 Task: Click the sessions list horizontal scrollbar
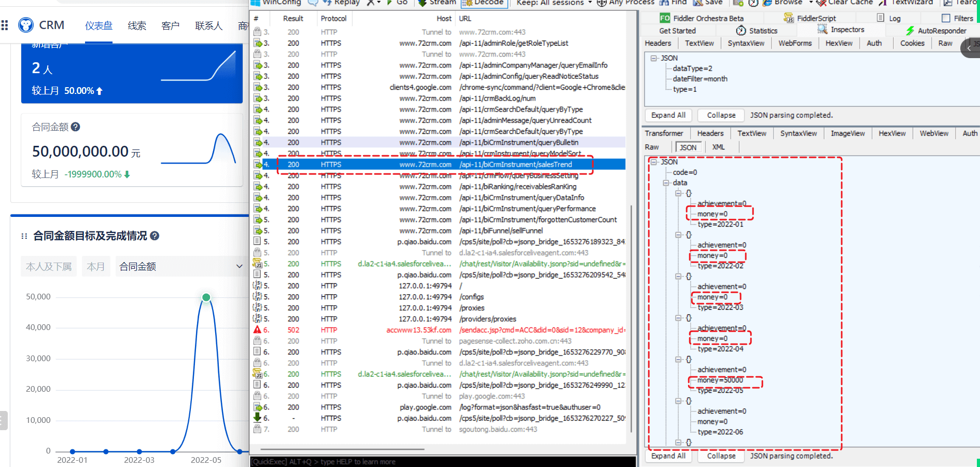(x=342, y=449)
